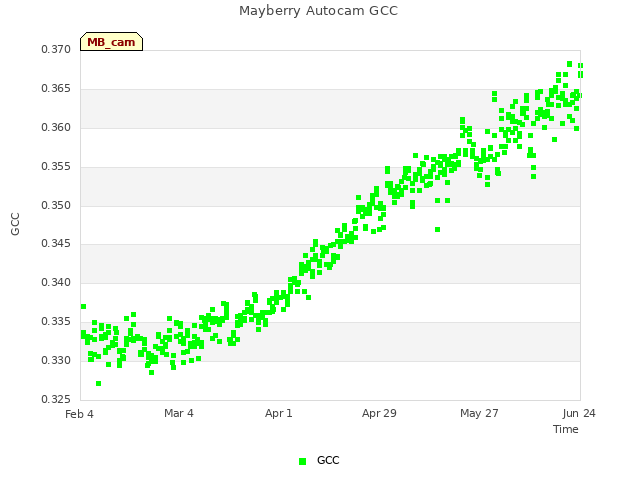
Task: Click the MB_cam label tag
Action: click(111, 42)
